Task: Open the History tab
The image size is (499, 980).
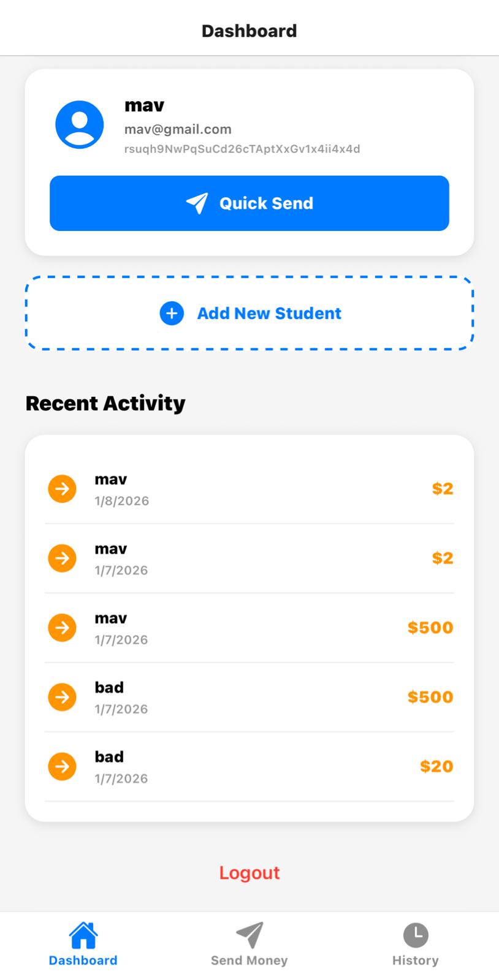Action: click(416, 944)
